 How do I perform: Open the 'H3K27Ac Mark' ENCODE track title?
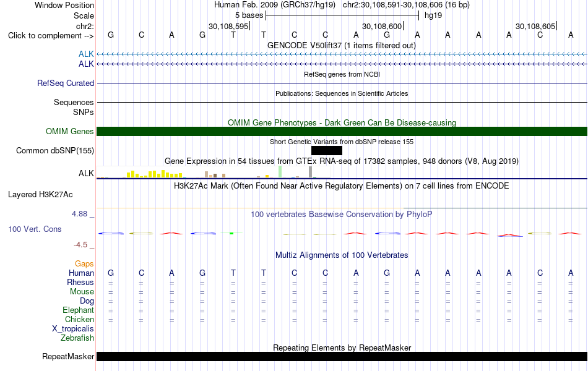[342, 186]
